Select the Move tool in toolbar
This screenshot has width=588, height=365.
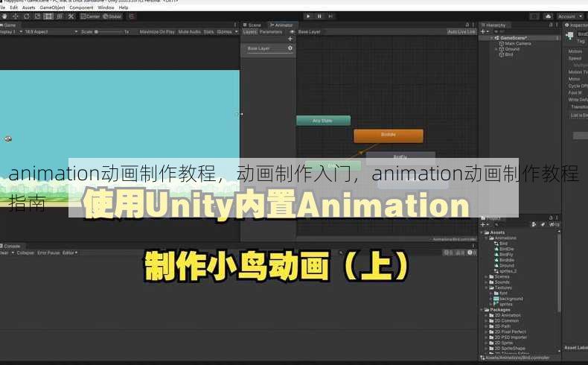[x=16, y=16]
